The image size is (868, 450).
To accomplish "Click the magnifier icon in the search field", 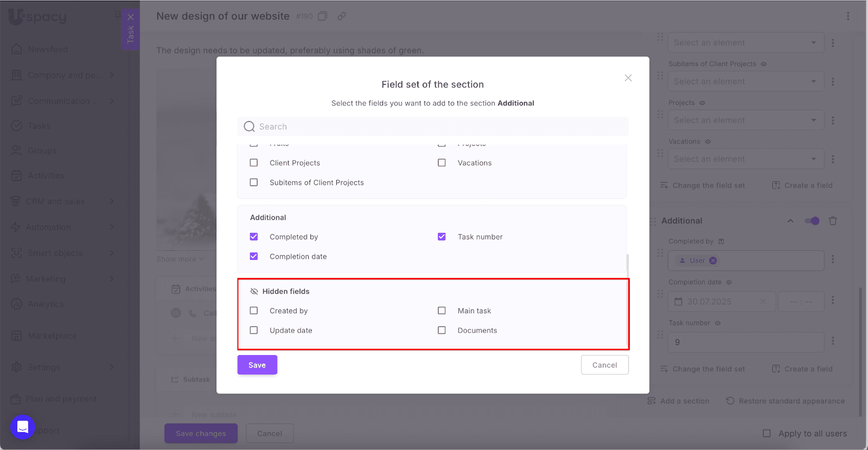I will [249, 126].
